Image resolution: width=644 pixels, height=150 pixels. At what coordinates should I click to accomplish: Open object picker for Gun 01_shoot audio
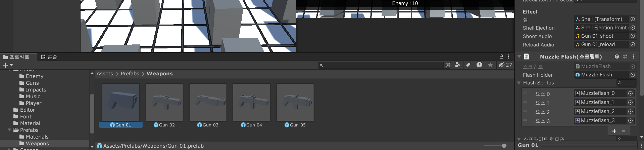tap(633, 36)
